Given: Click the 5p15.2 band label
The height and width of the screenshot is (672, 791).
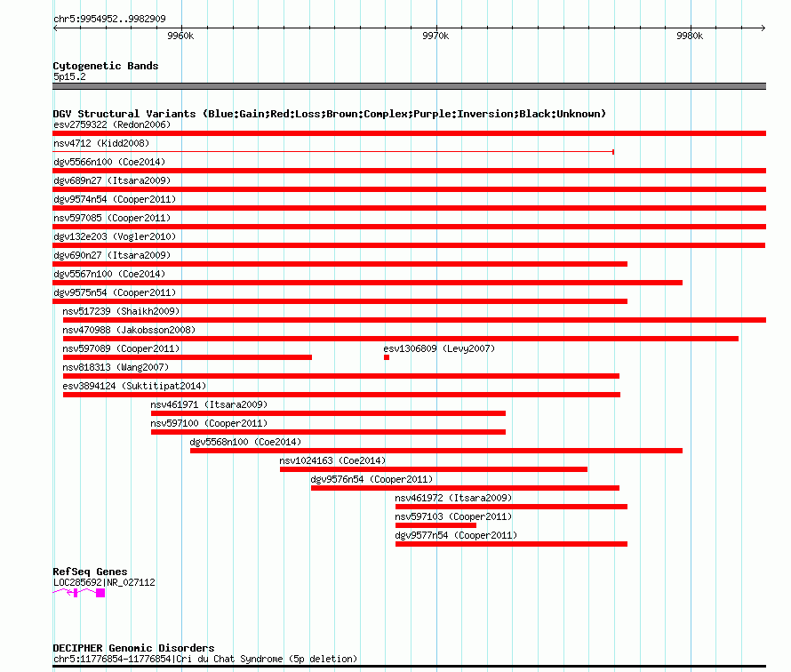Looking at the screenshot, I should (69, 76).
